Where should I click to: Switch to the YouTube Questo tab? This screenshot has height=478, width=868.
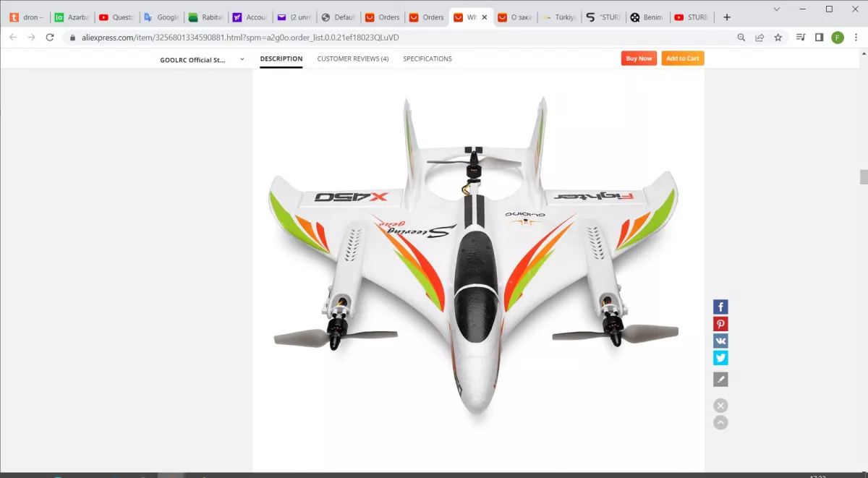116,17
